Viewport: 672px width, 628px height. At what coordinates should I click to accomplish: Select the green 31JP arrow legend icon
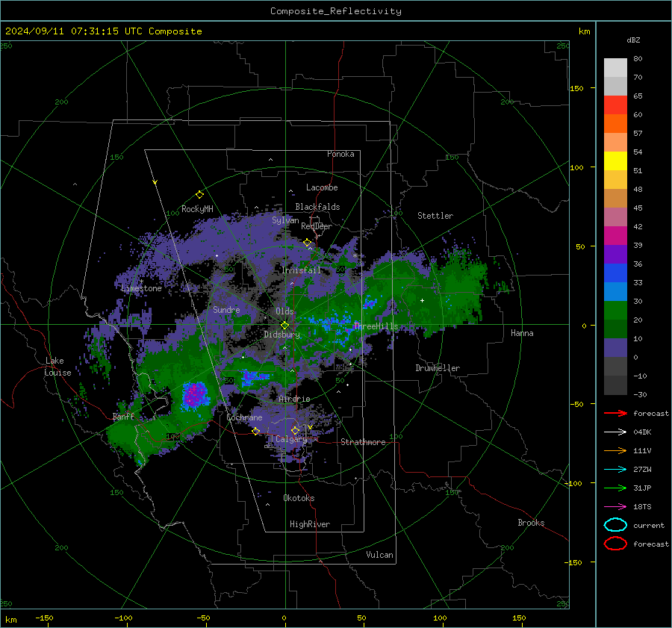pos(615,488)
